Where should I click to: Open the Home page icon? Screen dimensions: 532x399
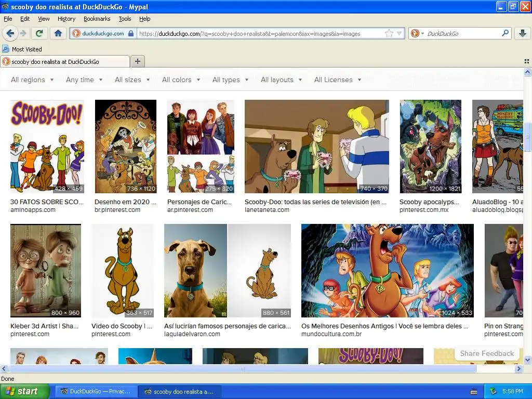pos(58,33)
